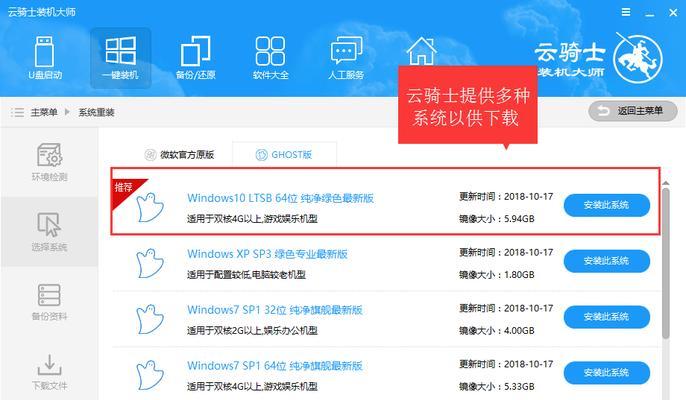Click the list icon beside 主菜单
This screenshot has width=686, height=400.
(17, 112)
